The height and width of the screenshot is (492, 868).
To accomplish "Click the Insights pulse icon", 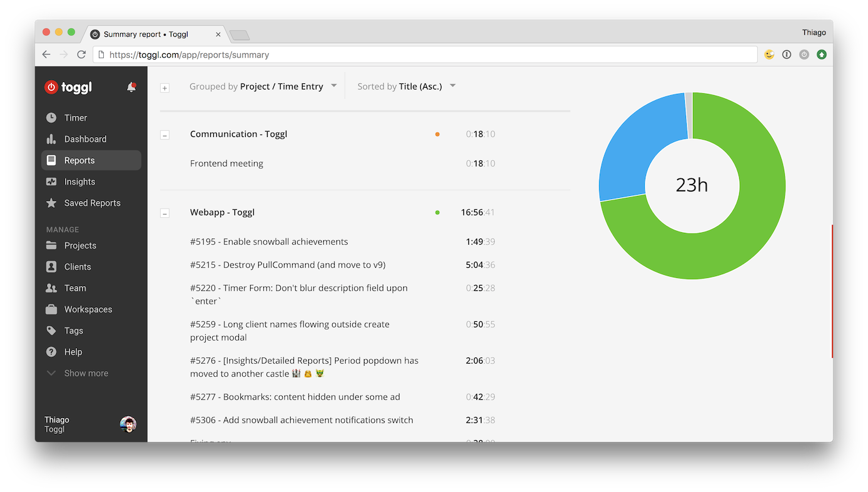I will pos(51,182).
